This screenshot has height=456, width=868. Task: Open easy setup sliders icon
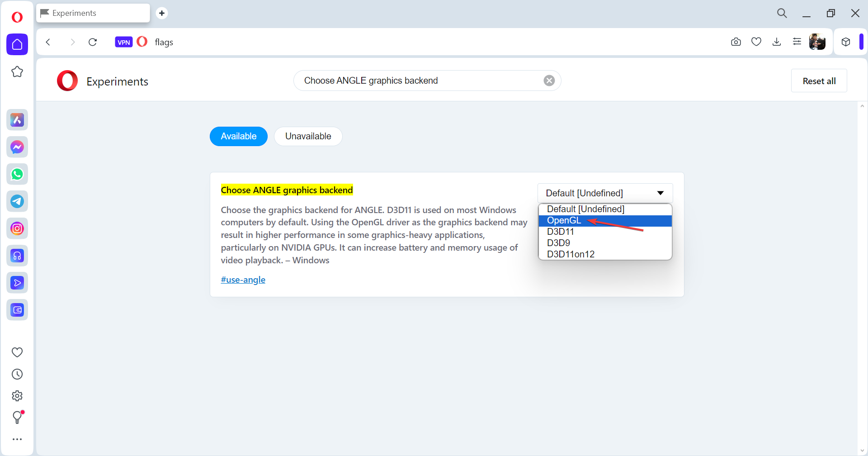(797, 42)
